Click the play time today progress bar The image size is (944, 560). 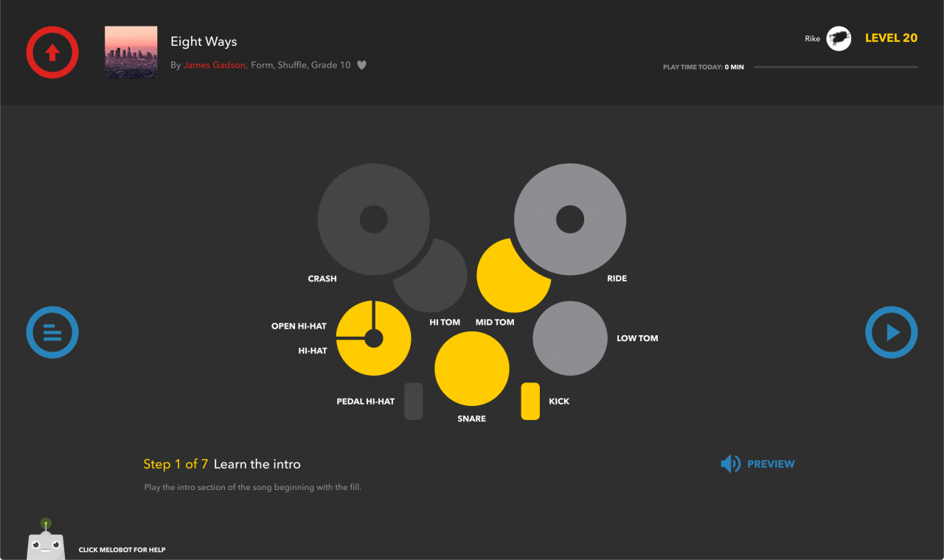coord(835,67)
